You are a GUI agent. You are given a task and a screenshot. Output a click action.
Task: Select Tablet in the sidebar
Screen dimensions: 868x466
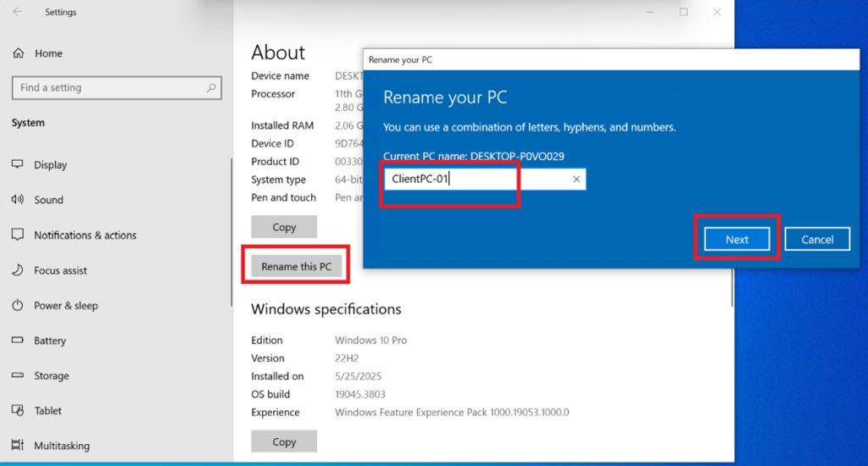[47, 411]
